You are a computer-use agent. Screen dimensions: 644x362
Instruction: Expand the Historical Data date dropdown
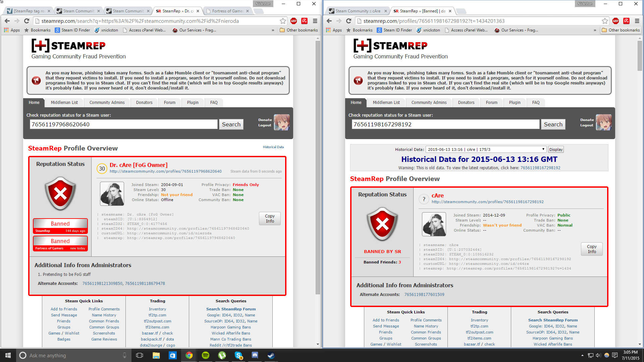click(486, 149)
